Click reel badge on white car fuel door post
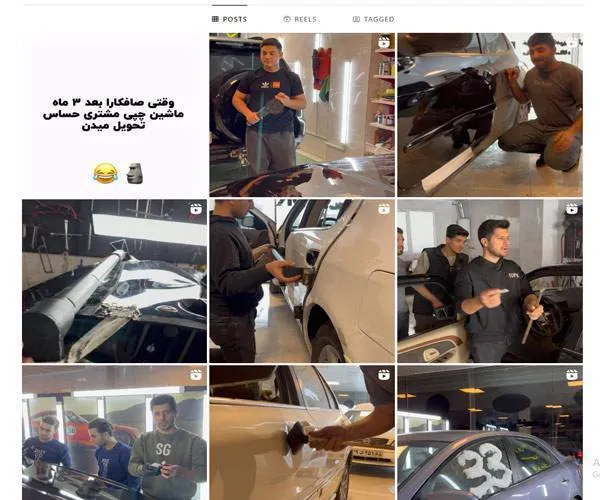Screen dimensions: 600x500 (x=384, y=209)
